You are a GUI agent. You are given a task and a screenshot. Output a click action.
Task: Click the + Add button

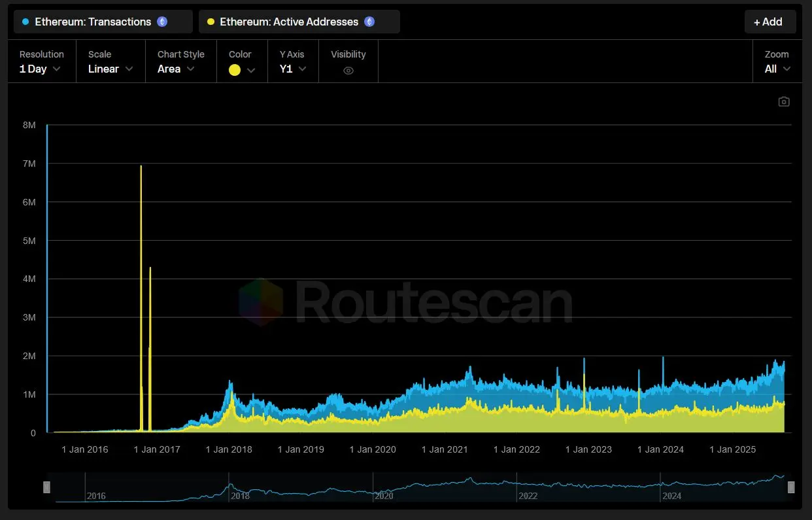(770, 22)
